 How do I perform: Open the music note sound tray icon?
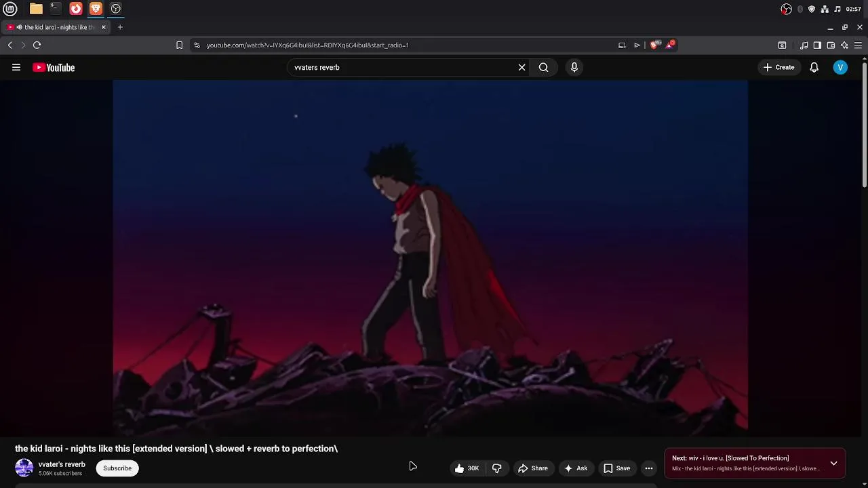click(837, 9)
